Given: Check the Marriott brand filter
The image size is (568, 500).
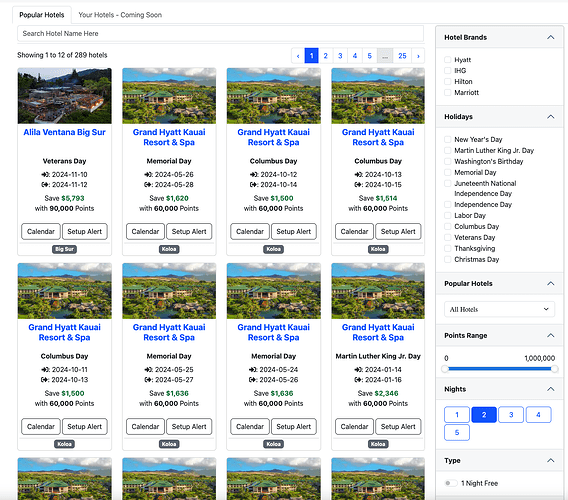Looking at the screenshot, I should (448, 92).
